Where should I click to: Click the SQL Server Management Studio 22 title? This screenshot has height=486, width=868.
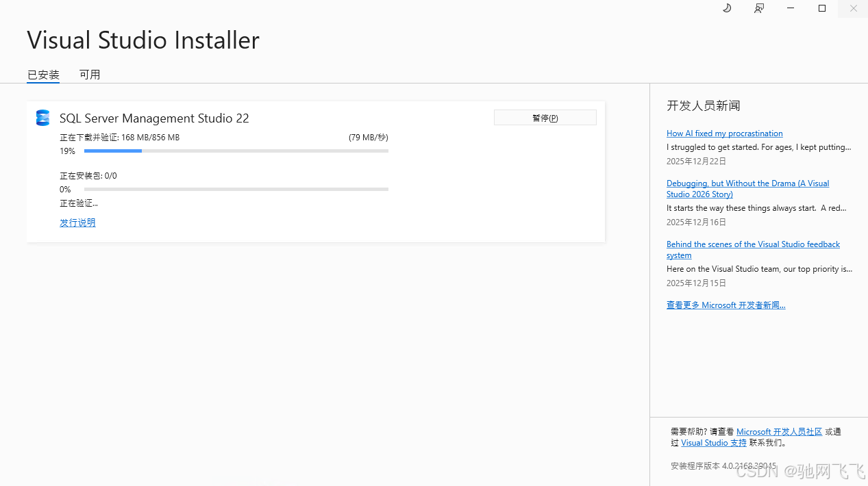coord(154,118)
